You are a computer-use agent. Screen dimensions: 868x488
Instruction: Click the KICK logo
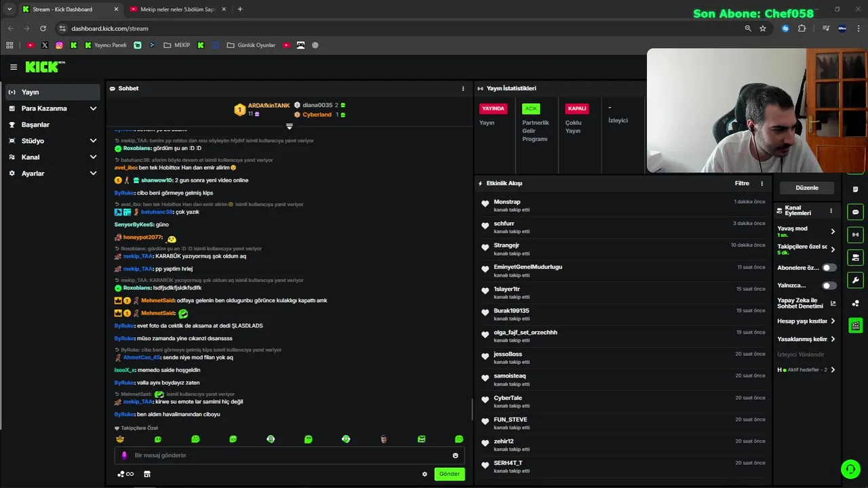[45, 66]
